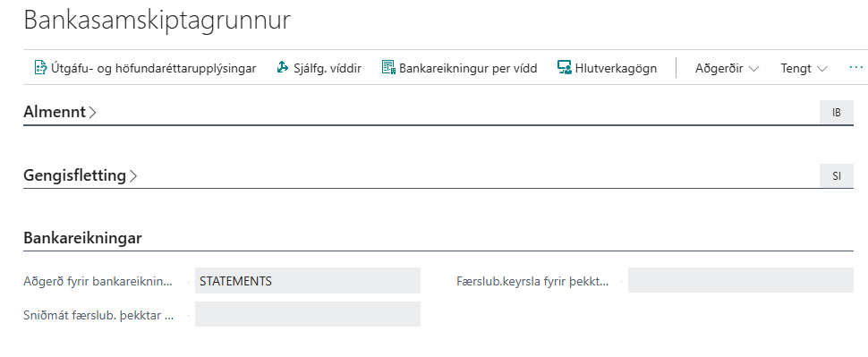Open Útgáfu- og höfundaréttarupplýsingar action
The width and height of the screenshot is (868, 357).
click(x=146, y=68)
